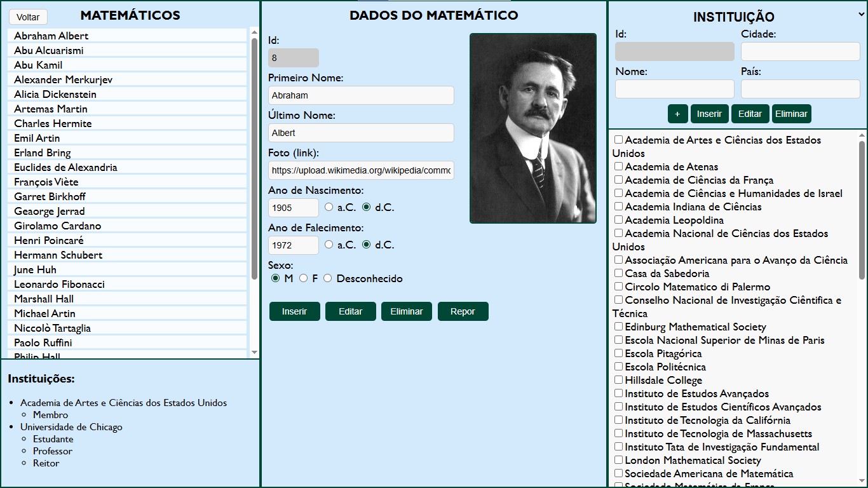Click the Ano de Nascimento year field
The width and height of the screenshot is (868, 488).
click(x=294, y=208)
